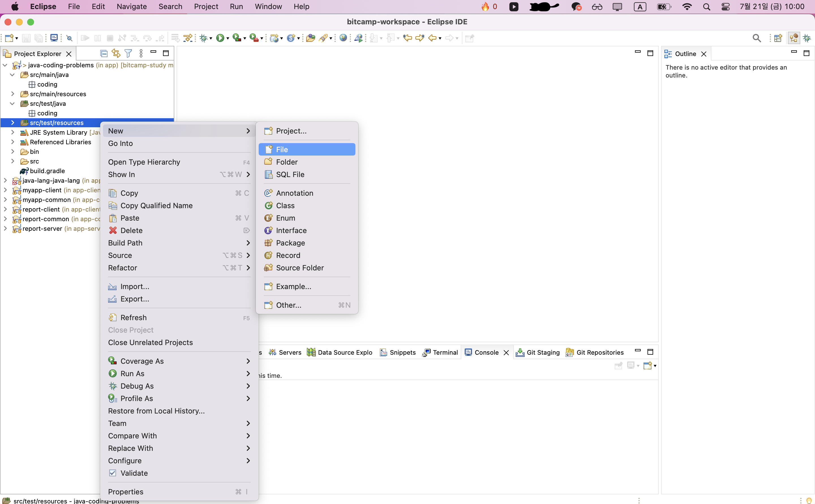The width and height of the screenshot is (815, 504).
Task: Switch to the Git Staging tab
Action: [x=543, y=352]
